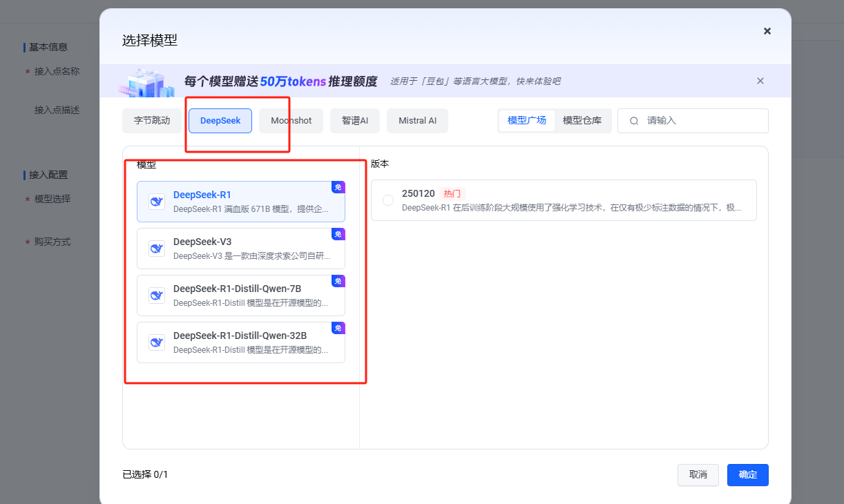Click the 250120 version number text
The width and height of the screenshot is (844, 504).
pos(418,194)
